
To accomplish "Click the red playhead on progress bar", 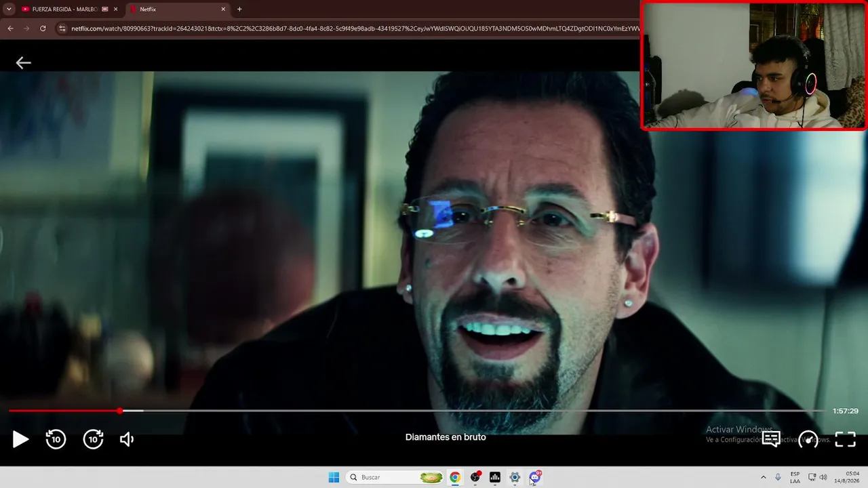I will (120, 411).
